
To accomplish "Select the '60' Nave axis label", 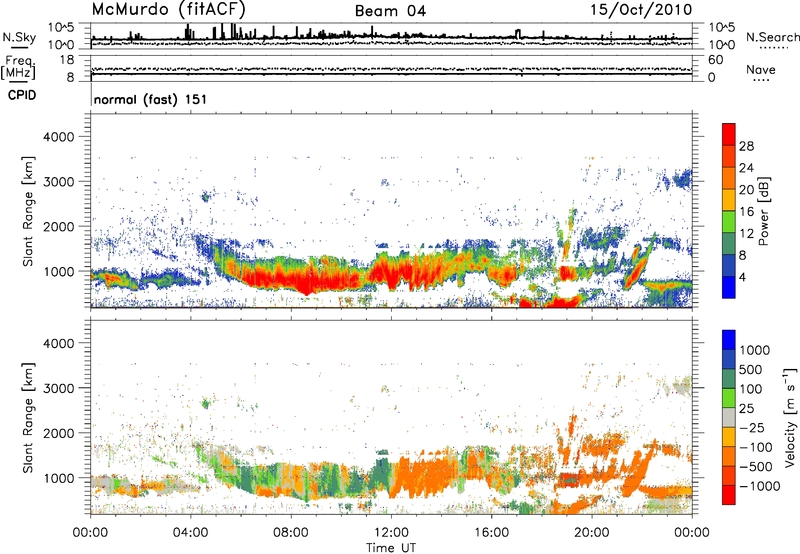I will 715,60.
